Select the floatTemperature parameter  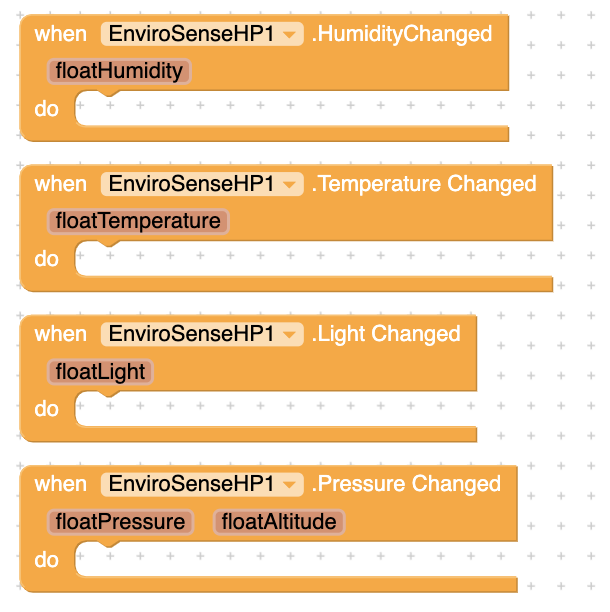(x=138, y=221)
